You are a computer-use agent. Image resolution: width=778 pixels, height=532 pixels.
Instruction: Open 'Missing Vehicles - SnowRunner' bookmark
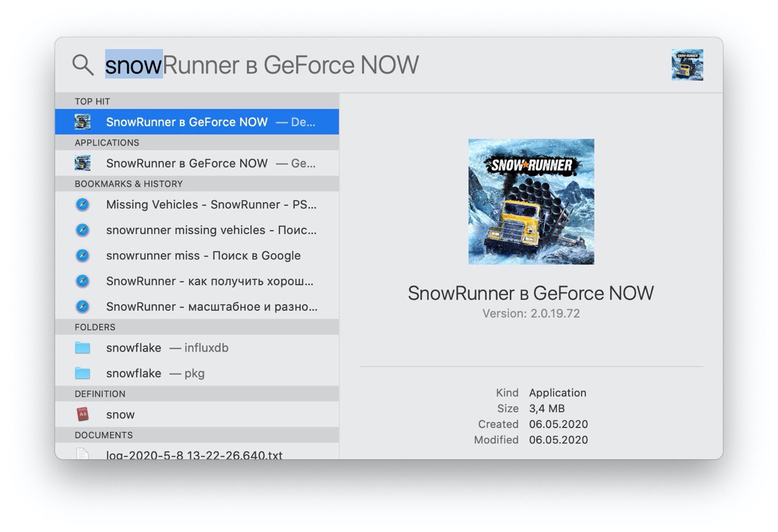click(x=197, y=205)
